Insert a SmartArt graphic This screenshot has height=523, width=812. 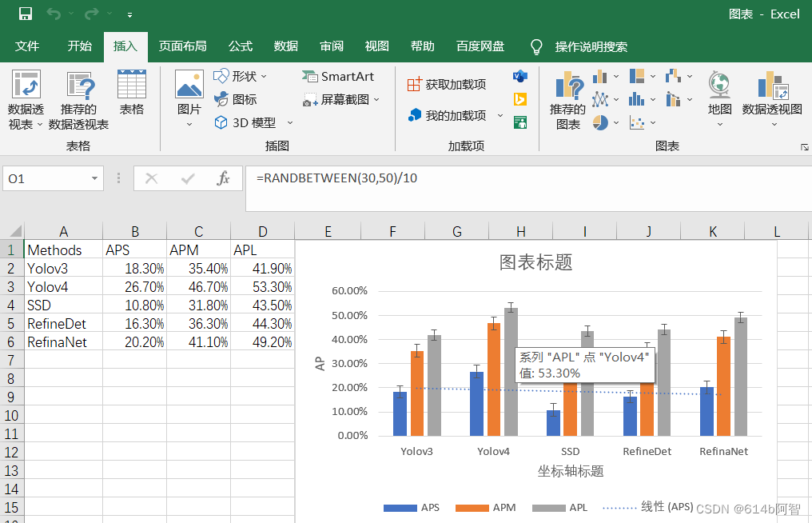point(337,76)
